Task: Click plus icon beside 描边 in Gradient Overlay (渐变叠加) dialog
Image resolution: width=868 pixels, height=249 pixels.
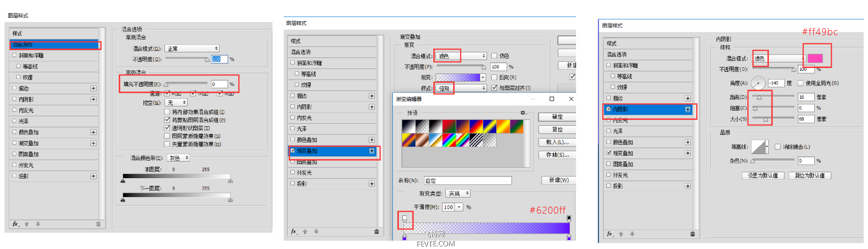Action: point(372,96)
